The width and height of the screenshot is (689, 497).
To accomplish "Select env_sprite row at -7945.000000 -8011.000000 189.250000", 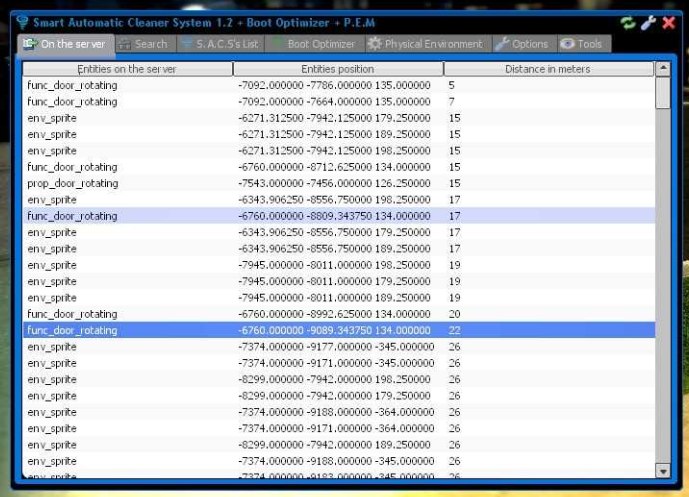I will 338,297.
